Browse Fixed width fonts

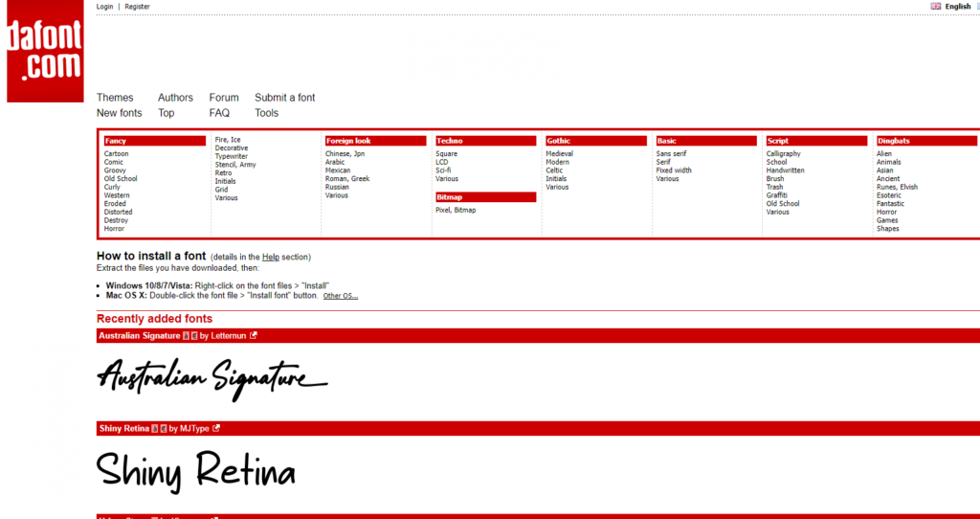tap(674, 170)
